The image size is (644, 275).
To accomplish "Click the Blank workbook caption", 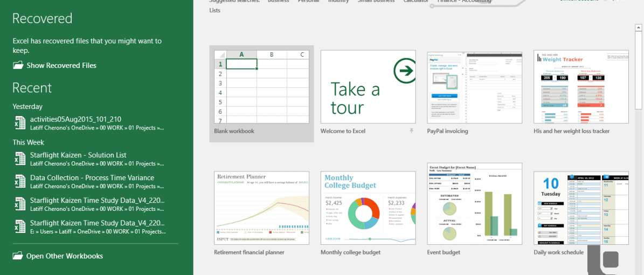I will pyautogui.click(x=234, y=131).
